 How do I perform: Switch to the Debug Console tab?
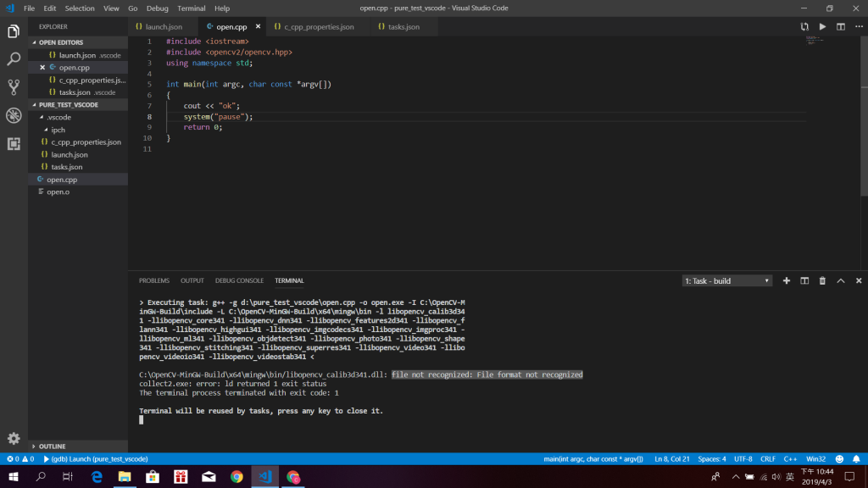point(239,280)
